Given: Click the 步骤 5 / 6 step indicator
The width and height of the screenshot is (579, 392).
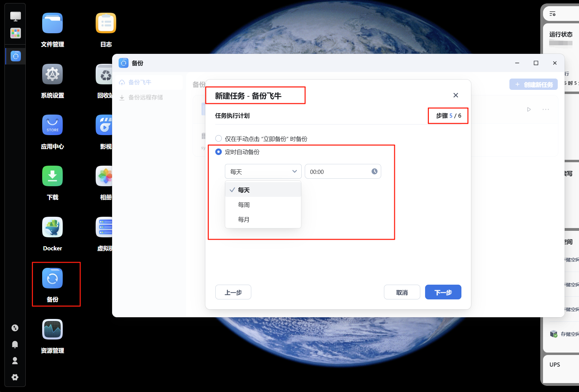Looking at the screenshot, I should click(449, 116).
